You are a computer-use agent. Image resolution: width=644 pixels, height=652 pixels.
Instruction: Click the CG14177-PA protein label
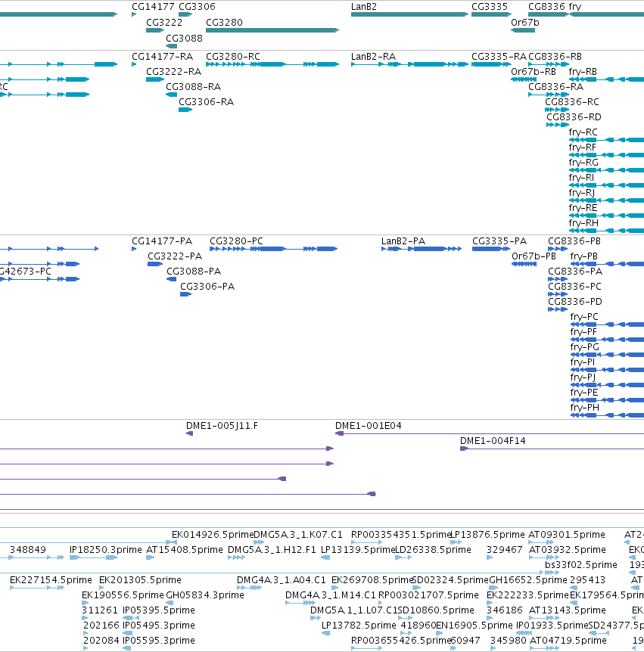162,241
